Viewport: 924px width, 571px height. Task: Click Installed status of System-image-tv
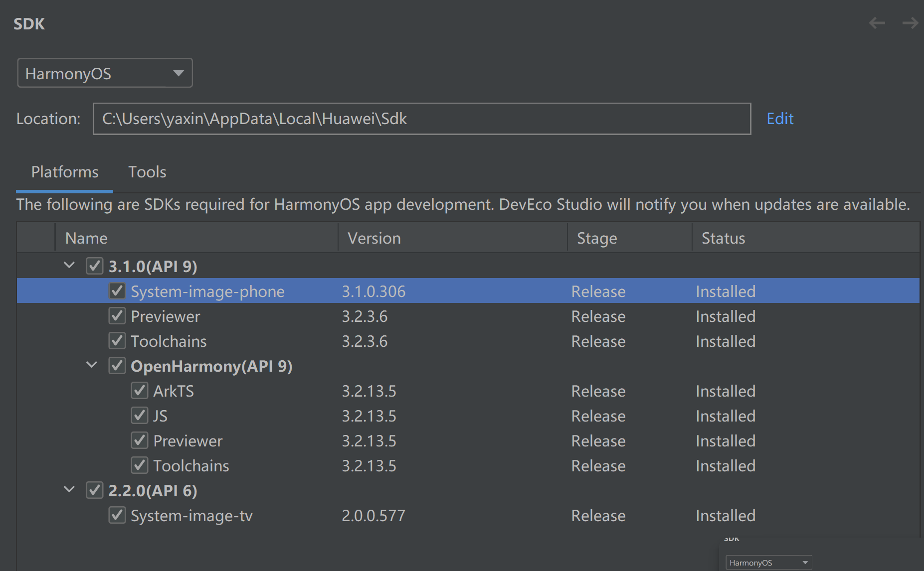point(726,516)
